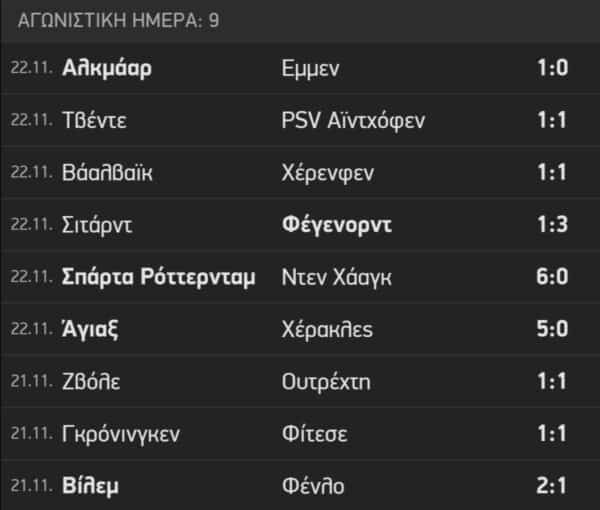Click the 2:1 score of Βίλεμ–Φένλο

coord(551,486)
